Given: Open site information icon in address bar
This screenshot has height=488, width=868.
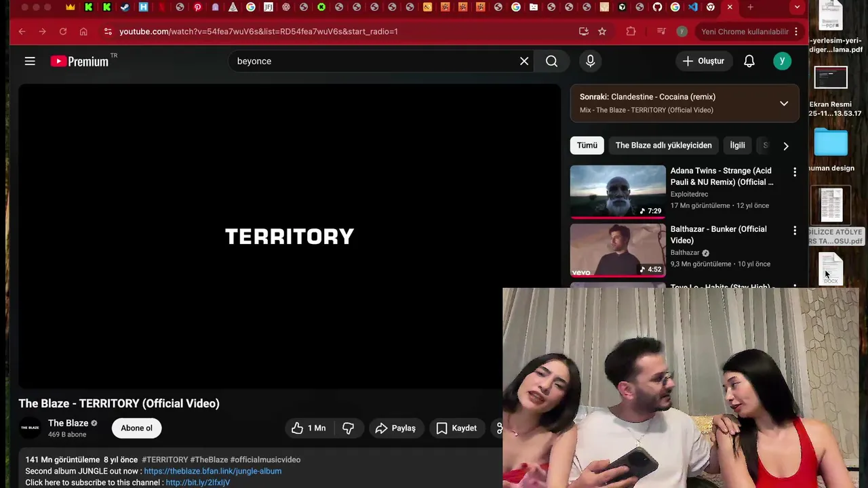Looking at the screenshot, I should pos(107,31).
